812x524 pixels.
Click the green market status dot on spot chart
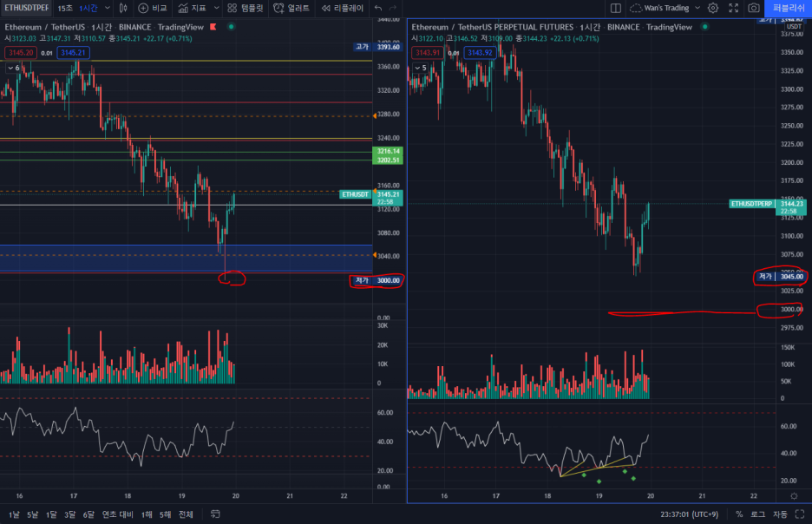click(x=231, y=27)
